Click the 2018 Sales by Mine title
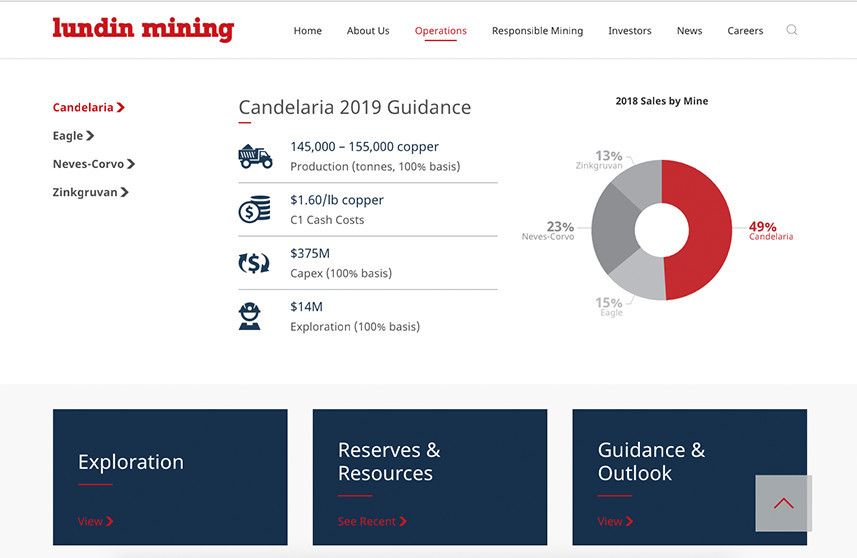This screenshot has width=857, height=558. (661, 101)
